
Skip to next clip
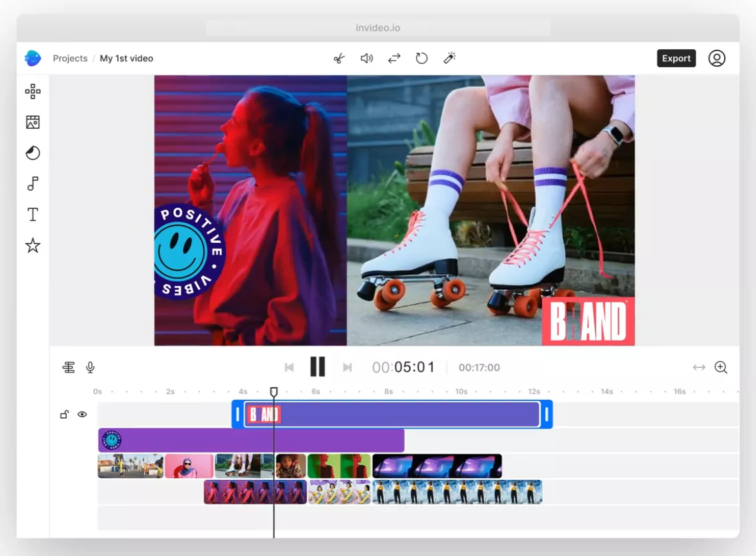coord(347,367)
